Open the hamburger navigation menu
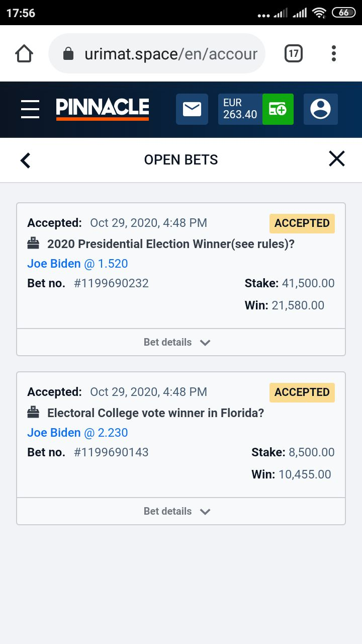 pos(30,109)
